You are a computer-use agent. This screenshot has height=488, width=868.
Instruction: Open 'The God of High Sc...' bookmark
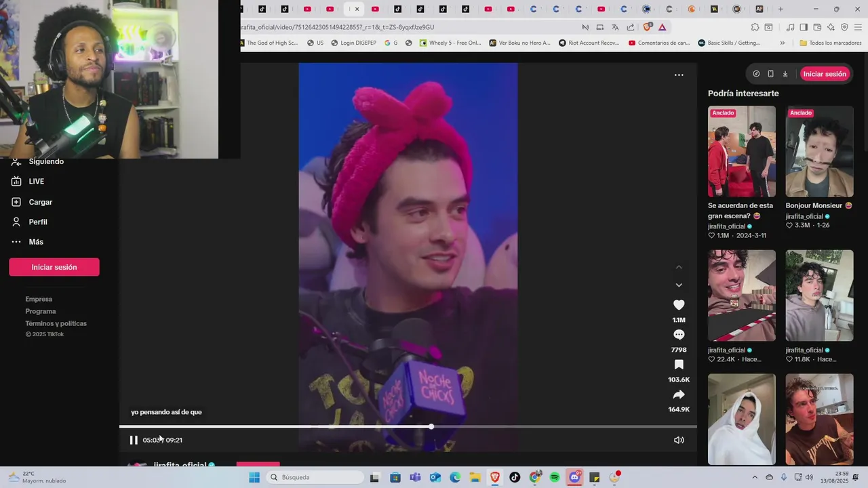point(270,43)
